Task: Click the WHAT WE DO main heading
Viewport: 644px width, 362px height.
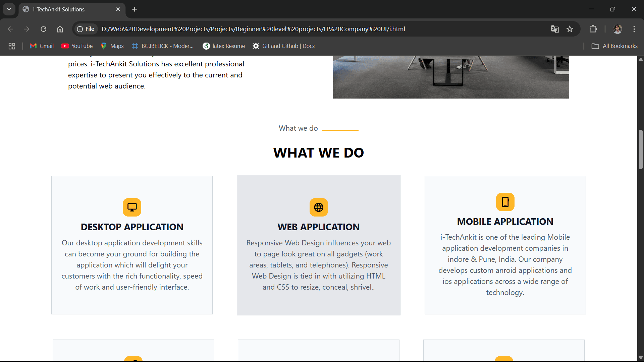Action: (319, 153)
